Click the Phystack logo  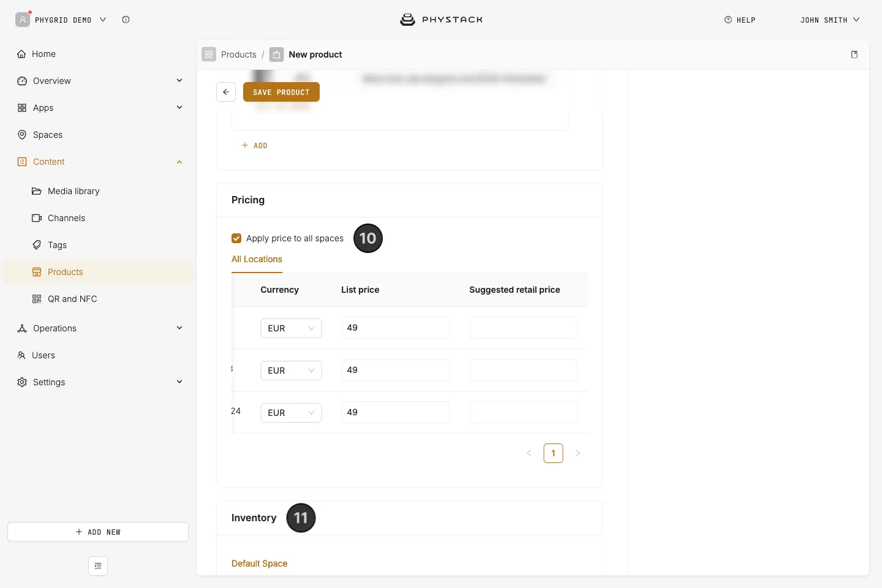pos(441,20)
